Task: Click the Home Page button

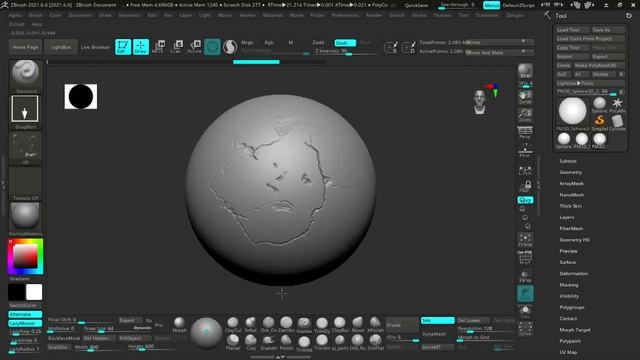Action: pos(25,47)
